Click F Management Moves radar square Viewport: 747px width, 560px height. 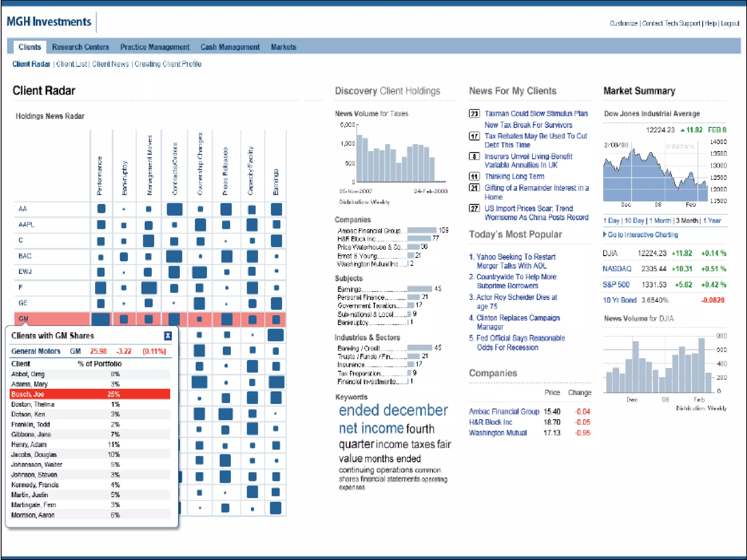(x=149, y=288)
